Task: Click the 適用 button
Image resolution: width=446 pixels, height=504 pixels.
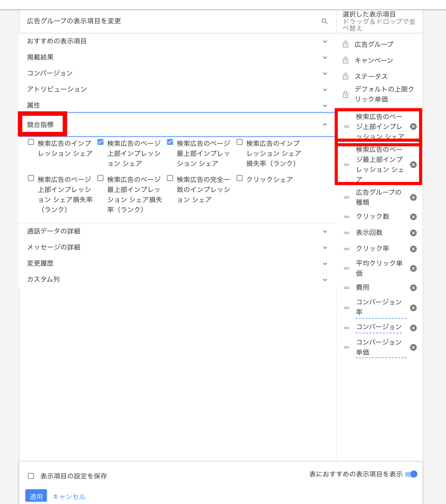Action: click(x=36, y=496)
